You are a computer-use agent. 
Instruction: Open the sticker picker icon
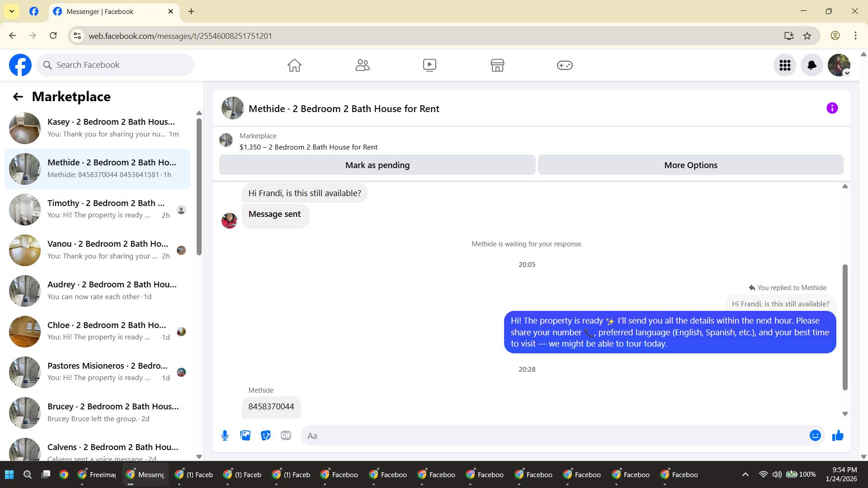pyautogui.click(x=266, y=436)
